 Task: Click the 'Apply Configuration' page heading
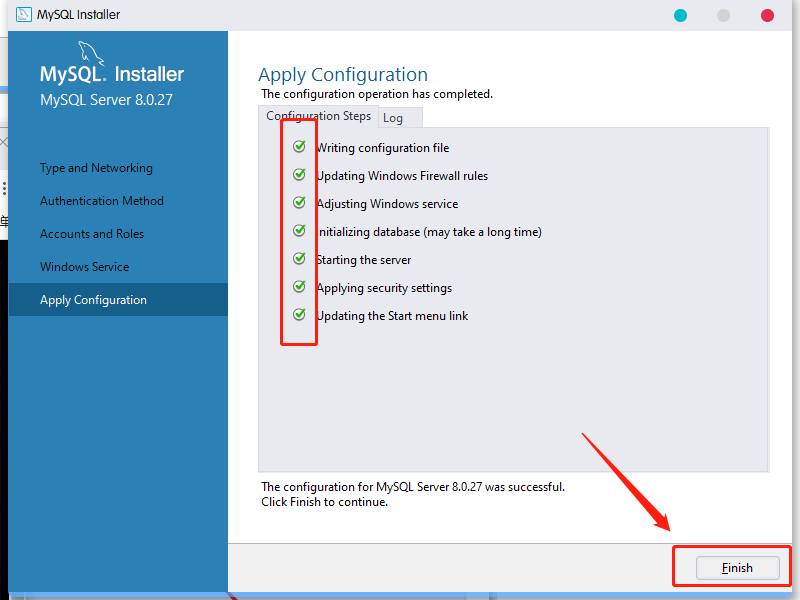pyautogui.click(x=343, y=75)
